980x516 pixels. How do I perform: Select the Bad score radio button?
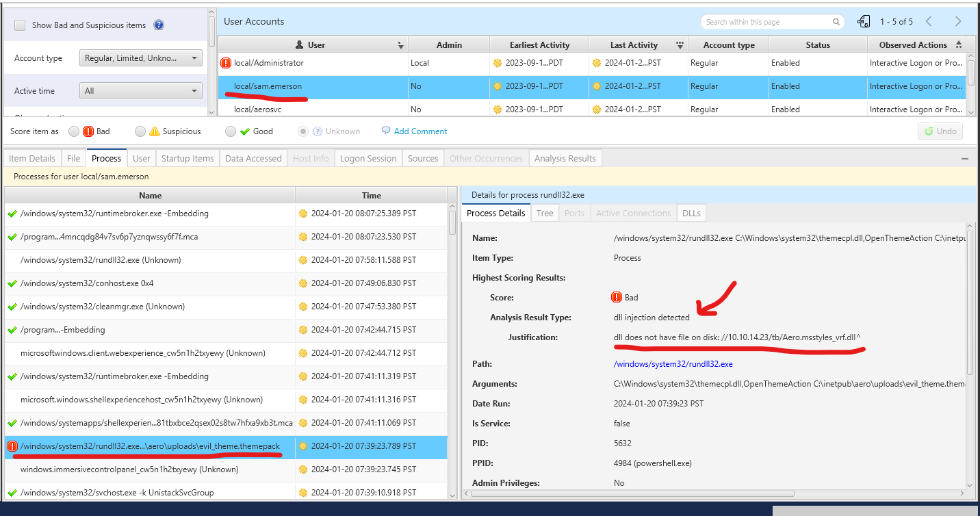point(74,131)
